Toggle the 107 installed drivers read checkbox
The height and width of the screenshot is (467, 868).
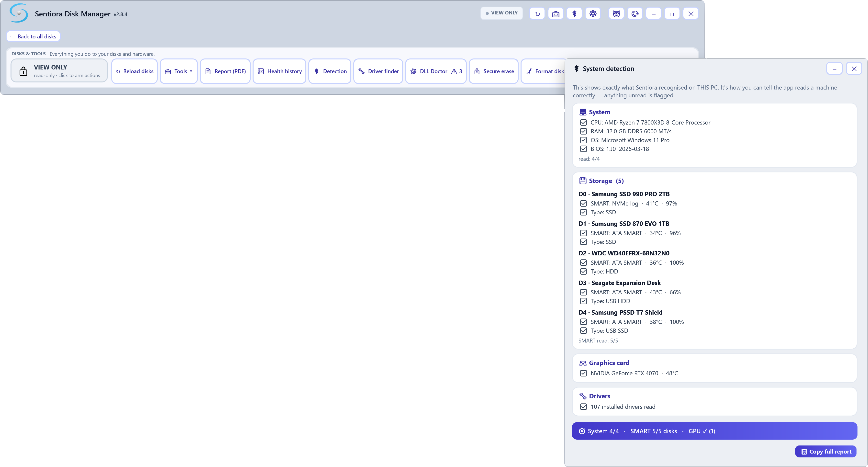(x=583, y=407)
